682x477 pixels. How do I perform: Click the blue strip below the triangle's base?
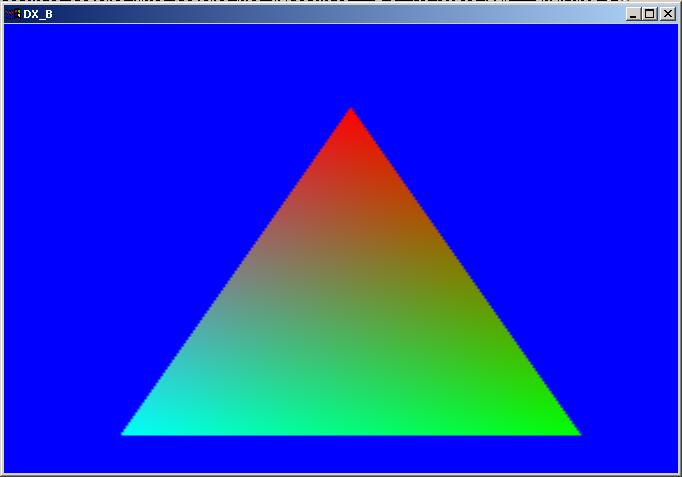click(350, 455)
